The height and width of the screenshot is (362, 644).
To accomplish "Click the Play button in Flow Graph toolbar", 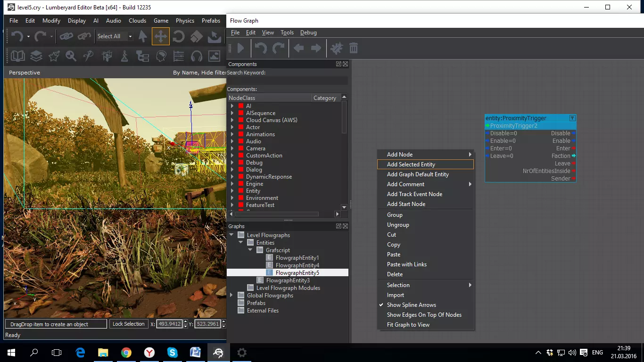I will coord(240,48).
